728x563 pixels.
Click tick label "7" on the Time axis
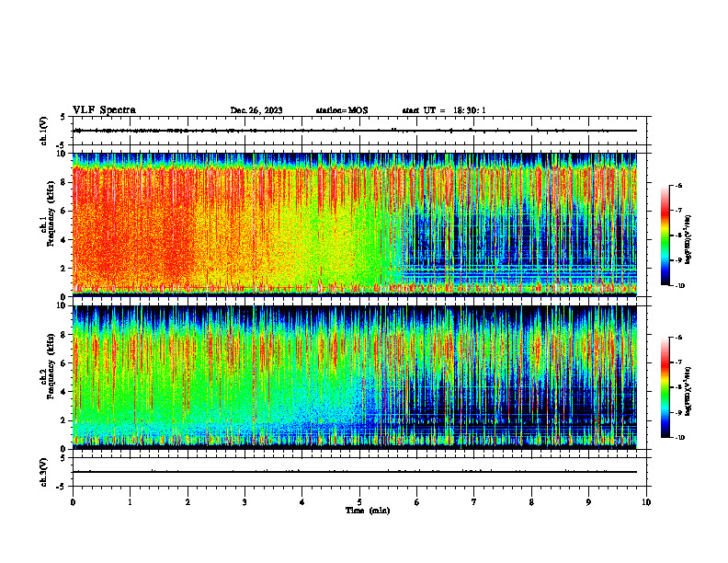(x=474, y=502)
